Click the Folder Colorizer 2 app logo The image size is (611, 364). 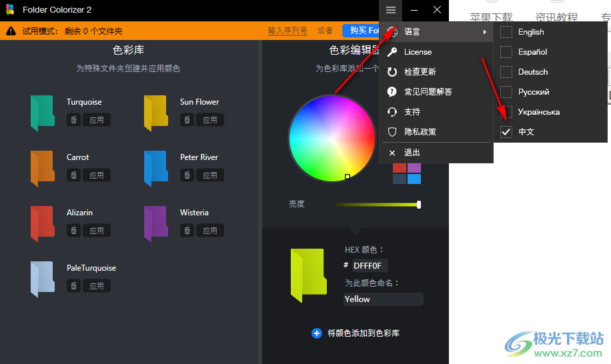point(10,10)
